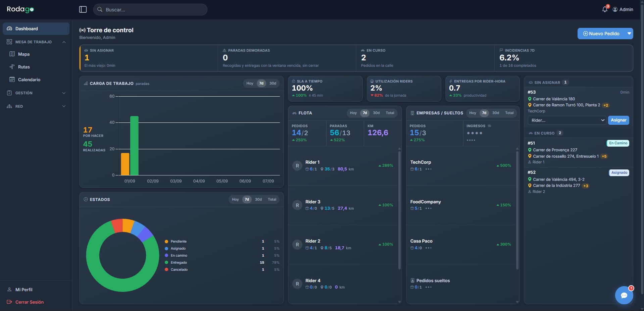Image resolution: width=644 pixels, height=311 pixels.
Task: Open the notifications bell
Action: pyautogui.click(x=605, y=9)
